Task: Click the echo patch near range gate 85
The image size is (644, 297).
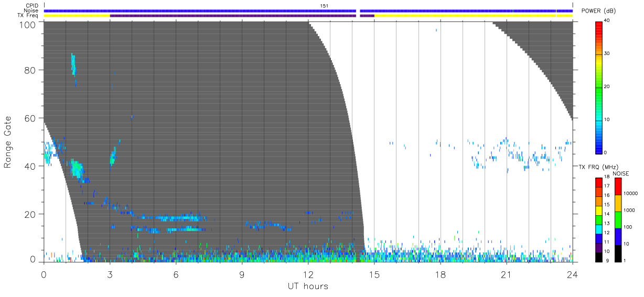Action: [x=73, y=65]
